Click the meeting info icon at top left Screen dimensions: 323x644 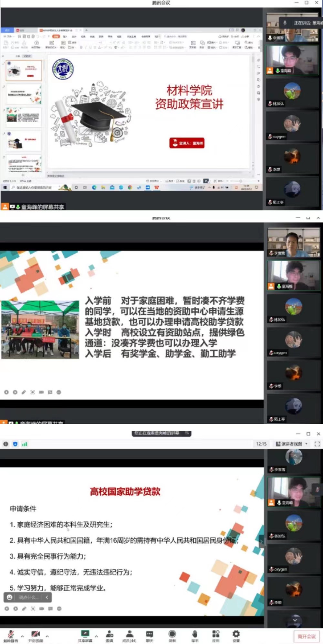tap(6, 444)
